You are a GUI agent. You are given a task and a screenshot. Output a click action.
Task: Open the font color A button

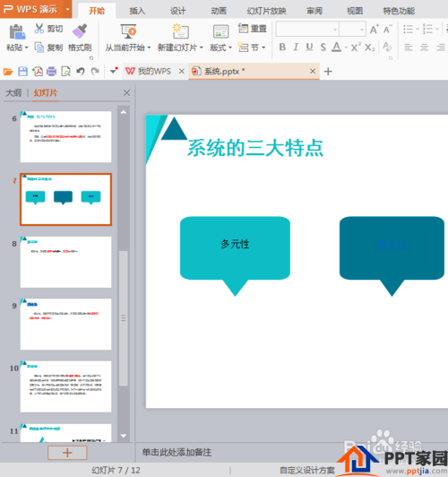pos(336,48)
